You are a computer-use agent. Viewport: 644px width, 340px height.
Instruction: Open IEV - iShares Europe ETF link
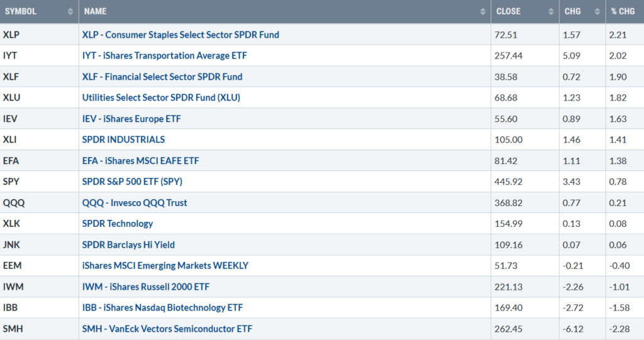(131, 119)
